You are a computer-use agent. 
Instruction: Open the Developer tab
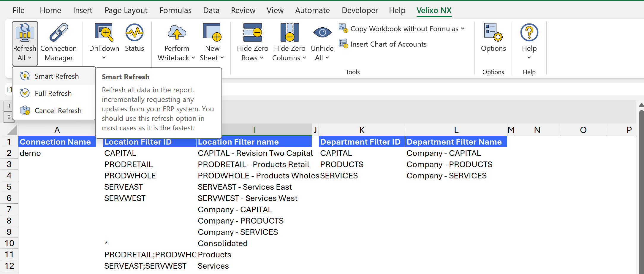coord(360,10)
